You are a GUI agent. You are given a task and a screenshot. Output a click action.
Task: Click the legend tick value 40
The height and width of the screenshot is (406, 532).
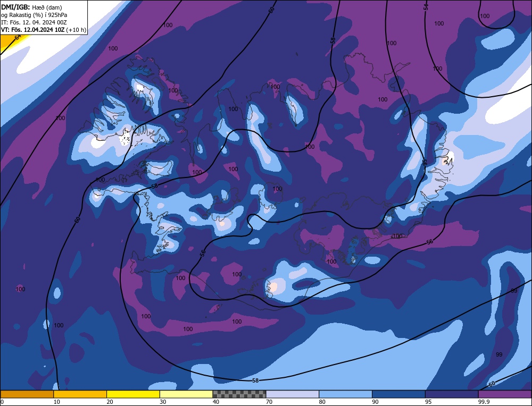(x=216, y=402)
